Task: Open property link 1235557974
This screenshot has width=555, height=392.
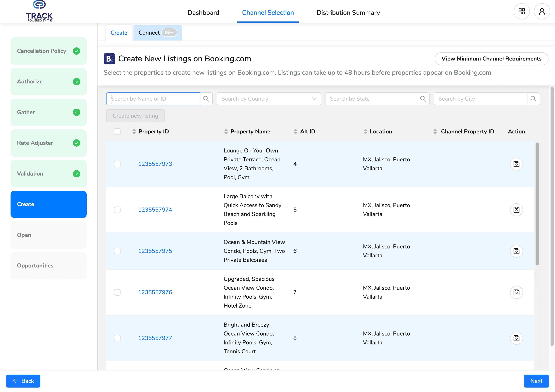Action: pos(155,210)
